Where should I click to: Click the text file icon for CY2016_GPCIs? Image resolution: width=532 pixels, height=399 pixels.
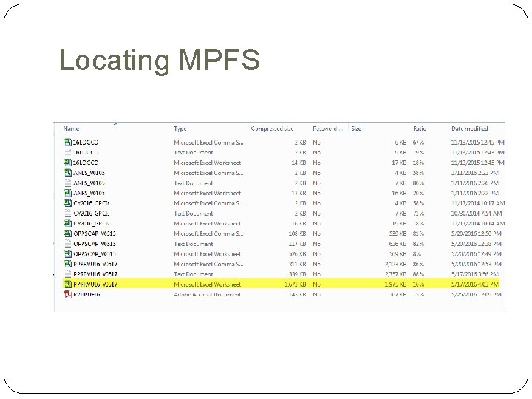tap(67, 214)
